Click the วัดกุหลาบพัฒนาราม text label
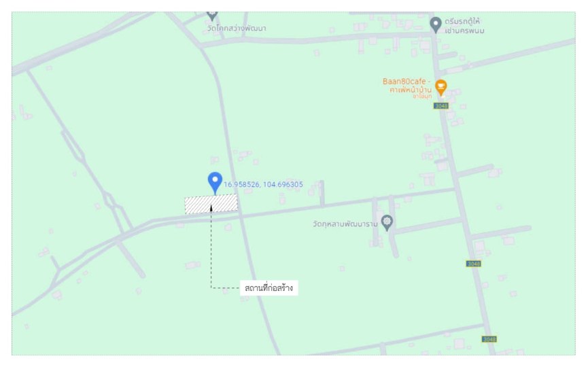This screenshot has width=588, height=369. pyautogui.click(x=345, y=224)
